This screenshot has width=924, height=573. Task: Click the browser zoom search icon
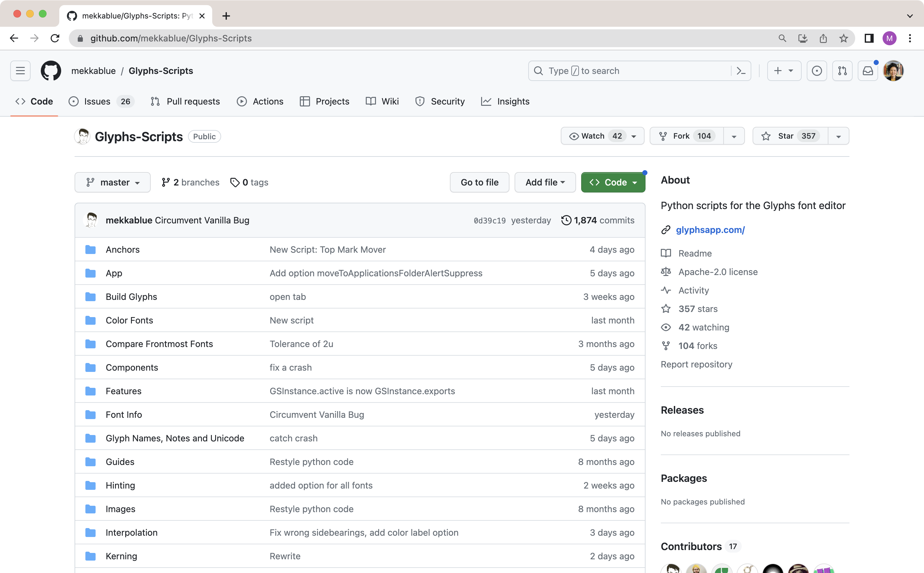pyautogui.click(x=782, y=38)
